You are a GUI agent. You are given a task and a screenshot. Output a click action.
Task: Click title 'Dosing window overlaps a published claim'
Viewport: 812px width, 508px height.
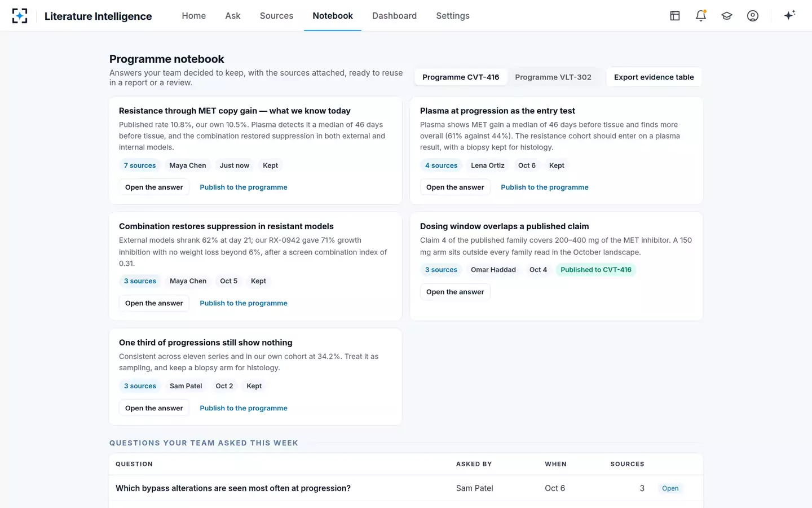tap(504, 226)
